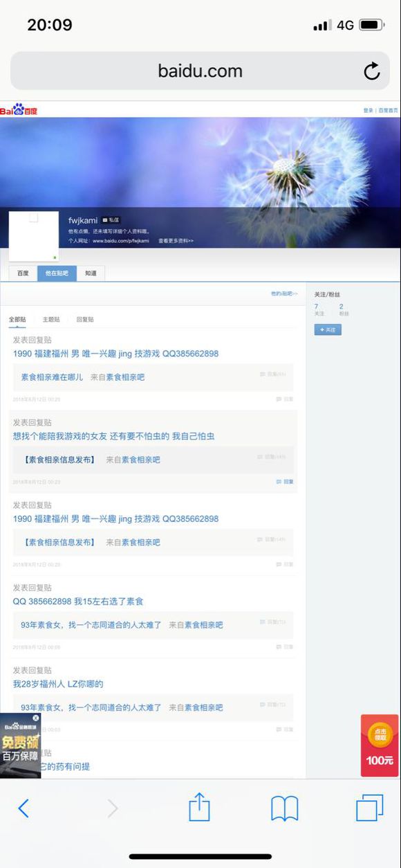The height and width of the screenshot is (868, 401).
Task: Open the Safari share icon
Action: 199,806
